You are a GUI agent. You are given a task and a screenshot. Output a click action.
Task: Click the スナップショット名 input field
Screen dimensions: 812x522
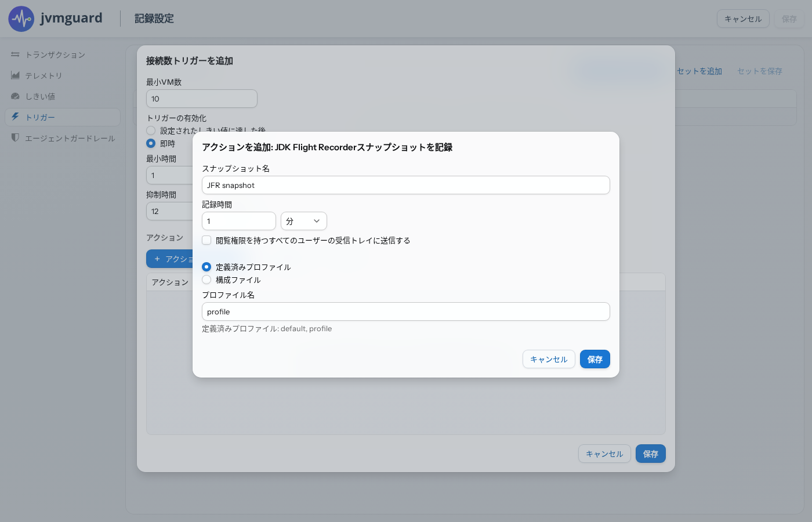[406, 185]
